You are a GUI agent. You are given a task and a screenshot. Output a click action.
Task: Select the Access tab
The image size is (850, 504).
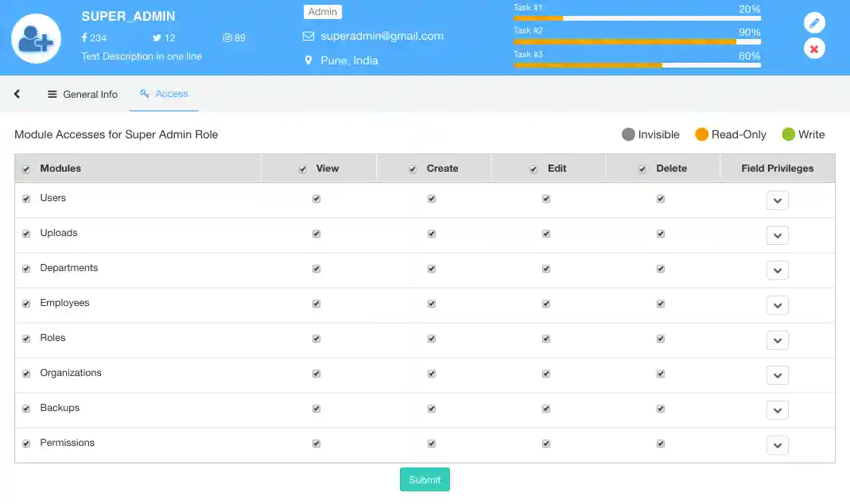point(164,94)
